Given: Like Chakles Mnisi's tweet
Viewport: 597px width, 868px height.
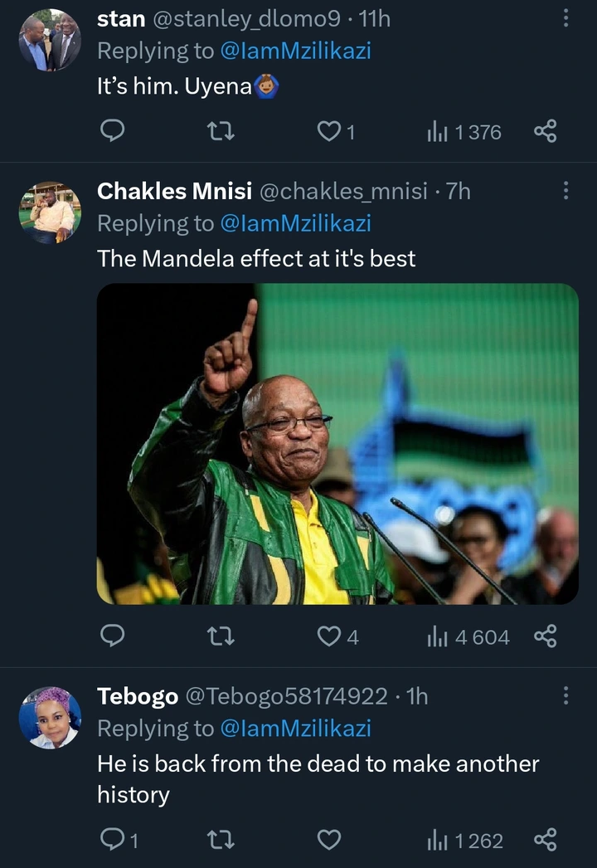Looking at the screenshot, I should tap(329, 636).
